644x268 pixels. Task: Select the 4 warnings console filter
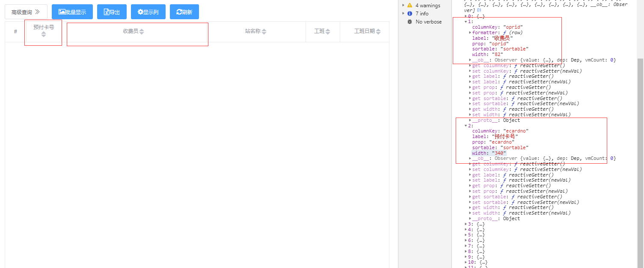pos(428,6)
